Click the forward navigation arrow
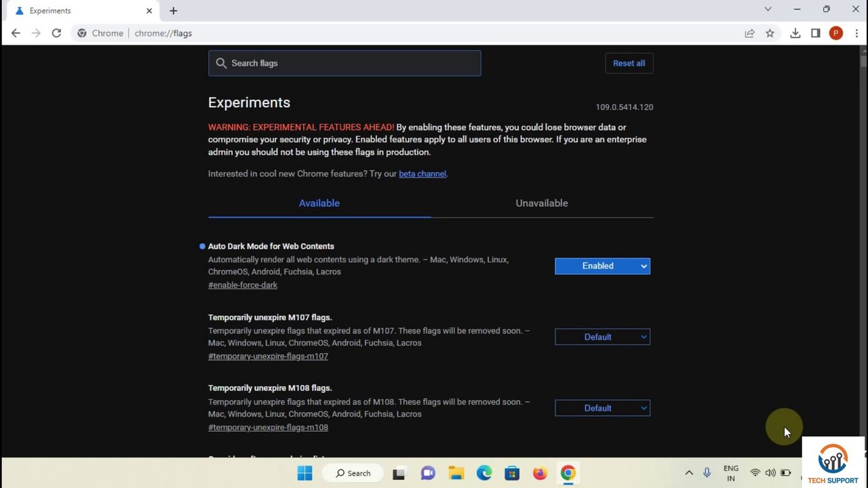868x488 pixels. (36, 33)
